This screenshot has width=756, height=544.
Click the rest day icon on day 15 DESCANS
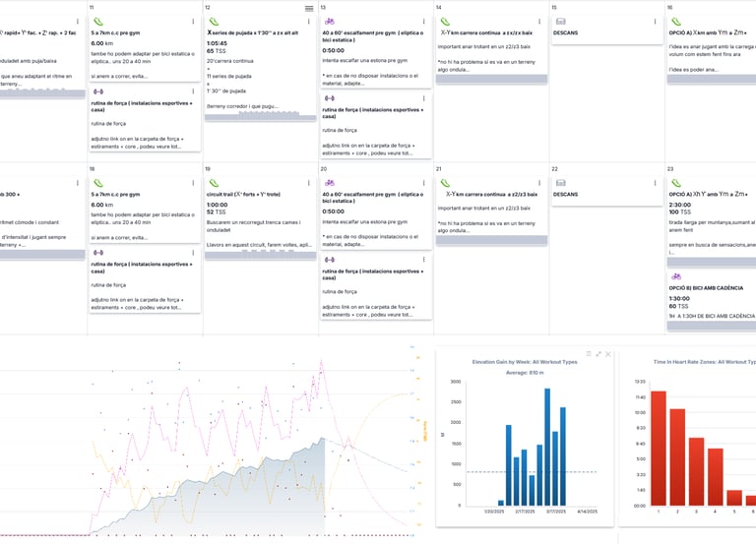pyautogui.click(x=561, y=22)
